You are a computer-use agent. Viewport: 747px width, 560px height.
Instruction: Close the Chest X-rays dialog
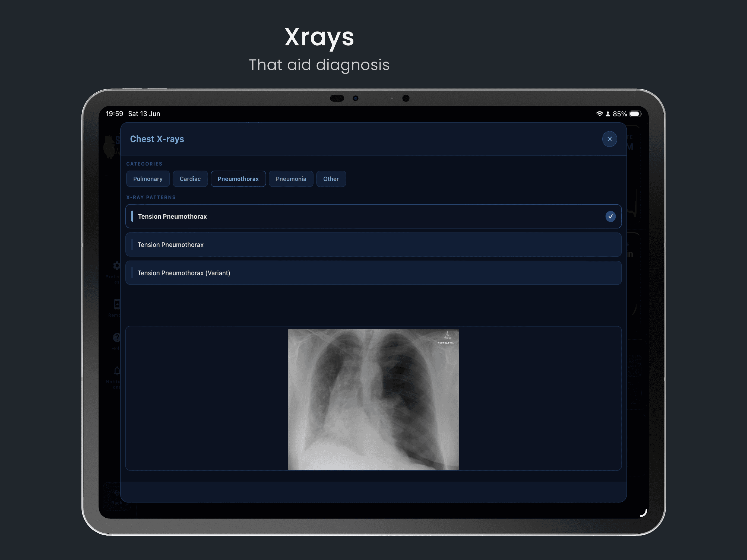point(610,139)
